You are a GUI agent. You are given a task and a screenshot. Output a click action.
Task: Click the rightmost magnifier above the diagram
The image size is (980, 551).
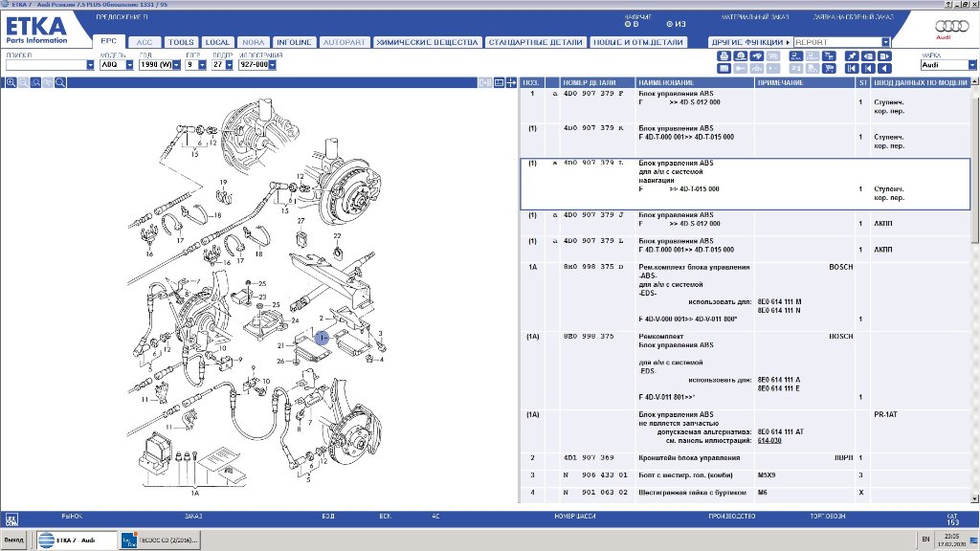[59, 83]
